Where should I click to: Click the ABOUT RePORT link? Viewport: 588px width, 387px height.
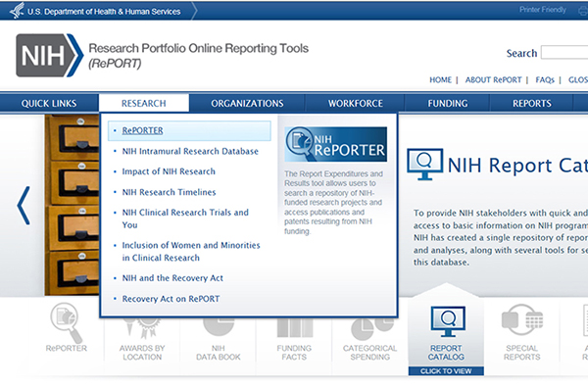494,80
